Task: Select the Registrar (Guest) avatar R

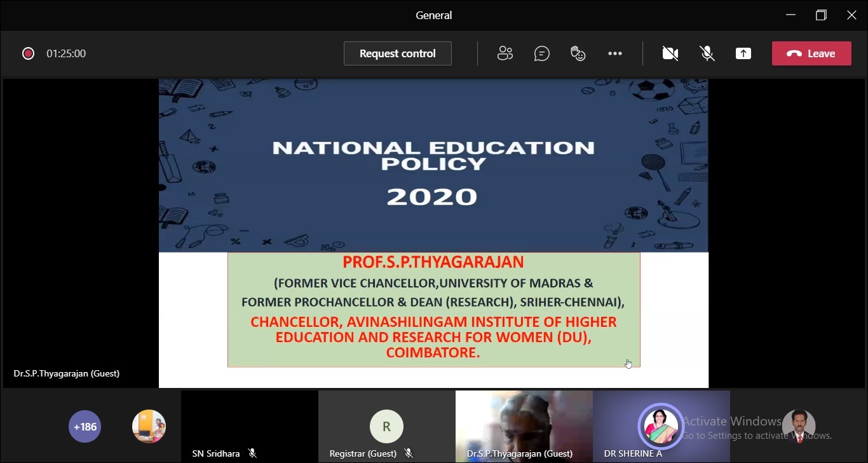Action: tap(386, 427)
